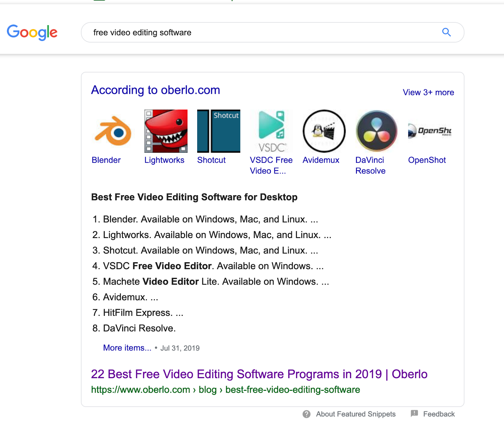
Task: Click the blue search magnifier icon
Action: tap(446, 32)
